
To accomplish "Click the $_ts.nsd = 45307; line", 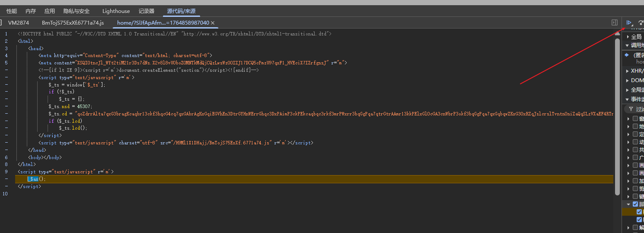I will [70, 106].
